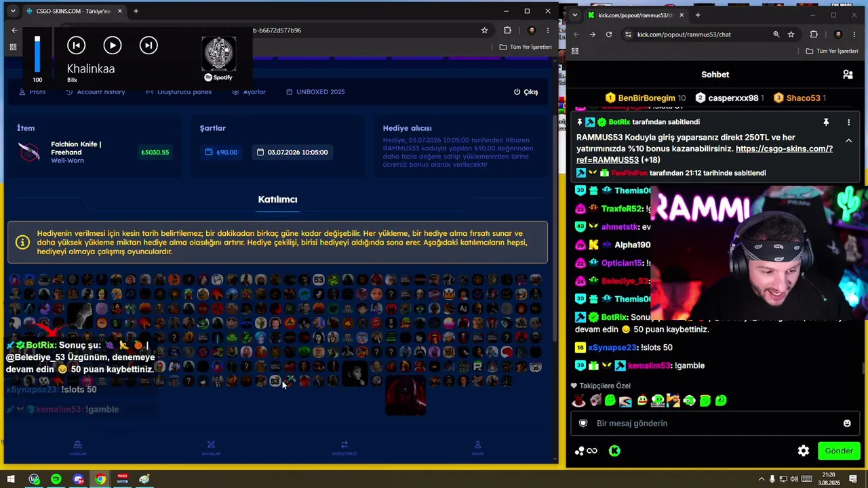Select the 03.07.2026 10:05:00 date
The image size is (868, 488).
tap(292, 152)
